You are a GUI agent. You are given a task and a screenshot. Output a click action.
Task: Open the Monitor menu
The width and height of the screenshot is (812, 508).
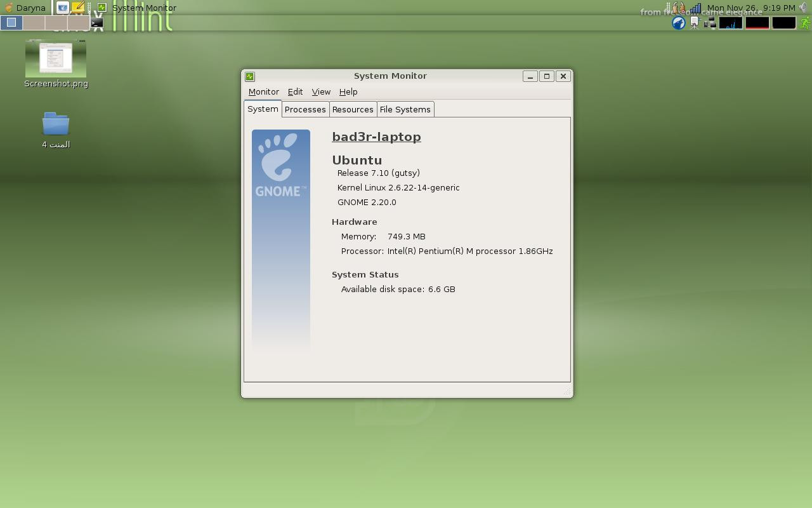263,92
